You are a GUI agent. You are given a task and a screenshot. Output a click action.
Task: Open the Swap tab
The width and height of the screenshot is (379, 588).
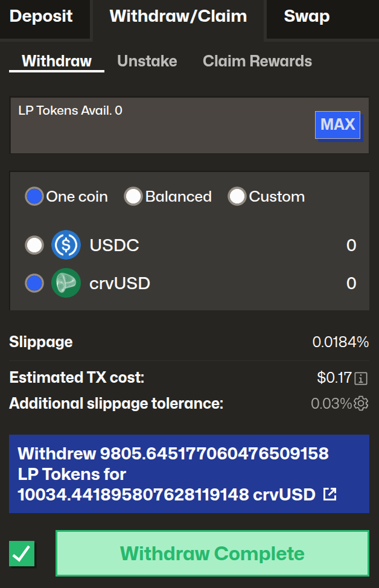307,17
